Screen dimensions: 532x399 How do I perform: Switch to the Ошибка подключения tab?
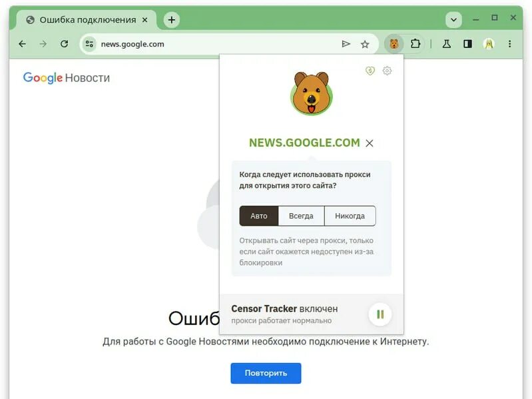(87, 20)
